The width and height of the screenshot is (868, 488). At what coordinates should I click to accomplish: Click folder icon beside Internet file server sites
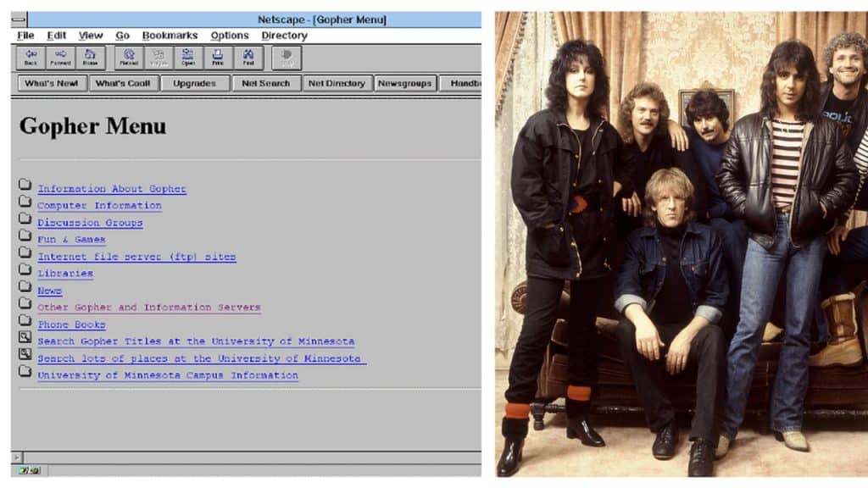click(x=25, y=252)
